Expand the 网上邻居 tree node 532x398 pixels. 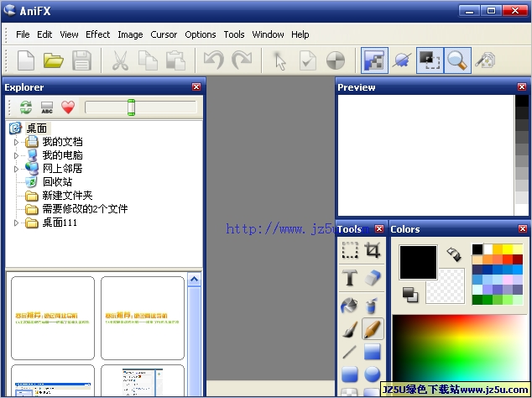[16, 169]
